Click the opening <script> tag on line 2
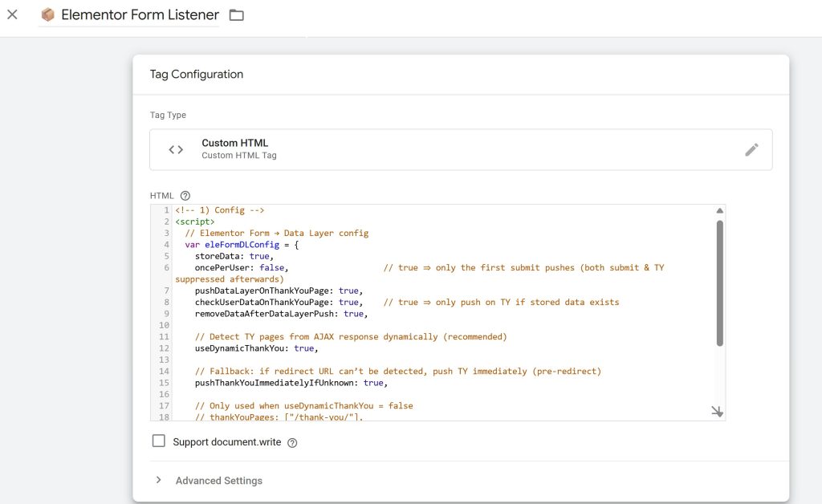822x504 pixels. pyautogui.click(x=195, y=222)
